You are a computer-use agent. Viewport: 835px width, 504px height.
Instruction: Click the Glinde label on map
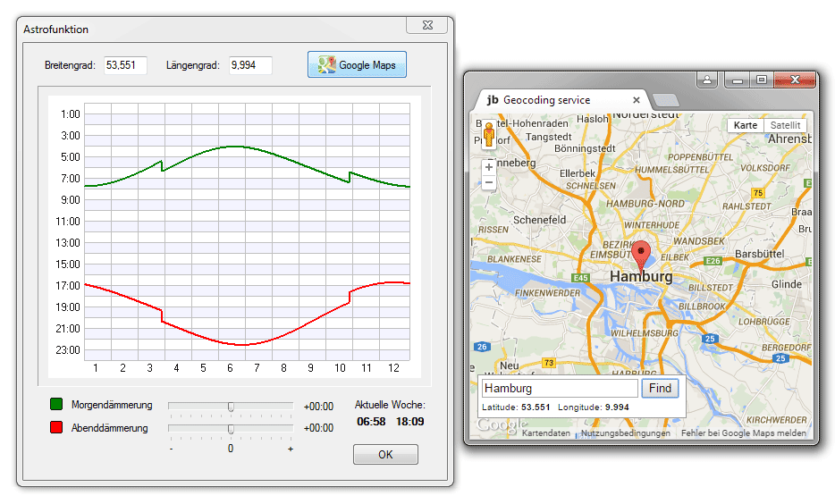pos(787,284)
